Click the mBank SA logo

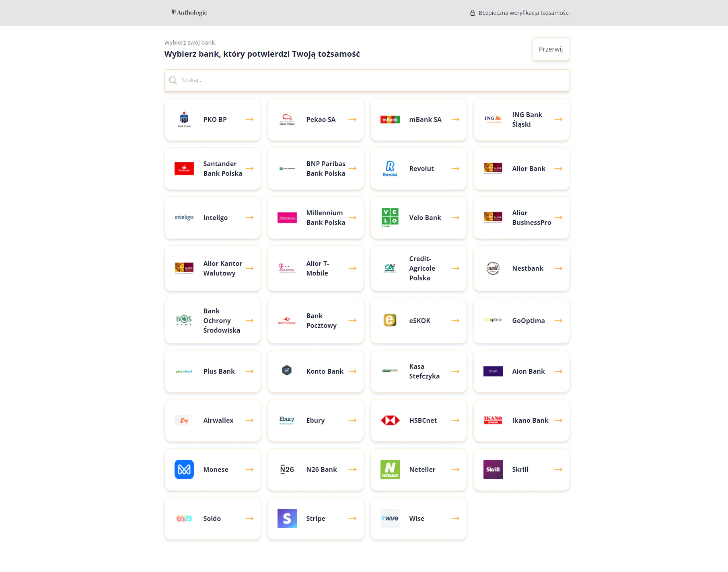390,119
